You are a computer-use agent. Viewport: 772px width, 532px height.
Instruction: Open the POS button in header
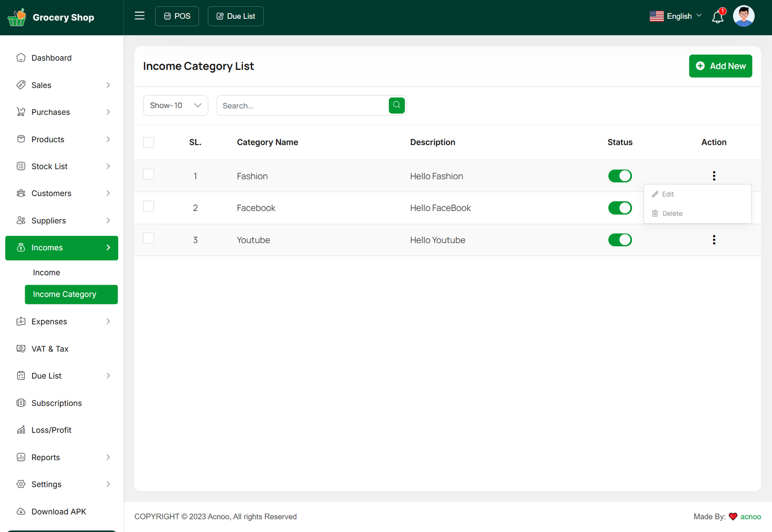[x=177, y=16]
